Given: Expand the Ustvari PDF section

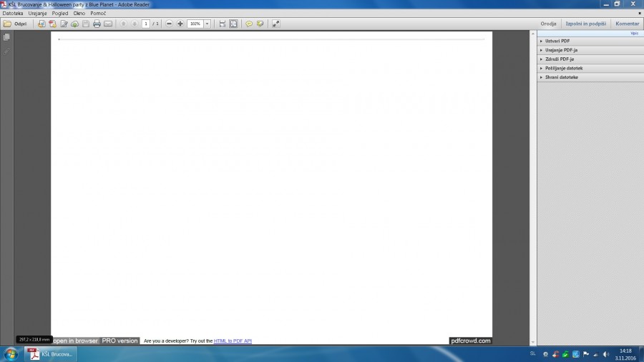Looking at the screenshot, I should pyautogui.click(x=557, y=41).
